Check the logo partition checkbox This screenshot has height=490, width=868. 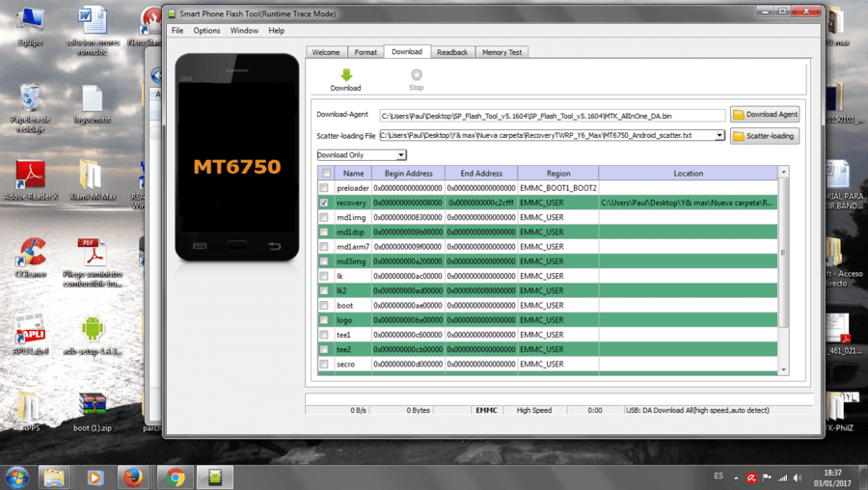[x=324, y=320]
